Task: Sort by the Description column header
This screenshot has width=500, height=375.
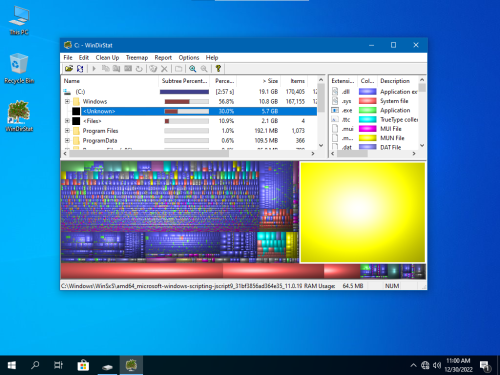Action: (x=398, y=81)
